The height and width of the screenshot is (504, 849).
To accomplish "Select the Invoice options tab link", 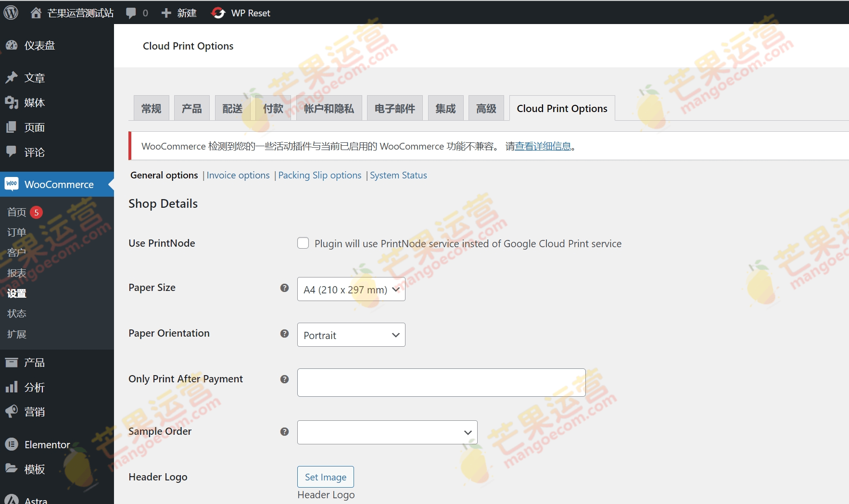I will [x=238, y=175].
